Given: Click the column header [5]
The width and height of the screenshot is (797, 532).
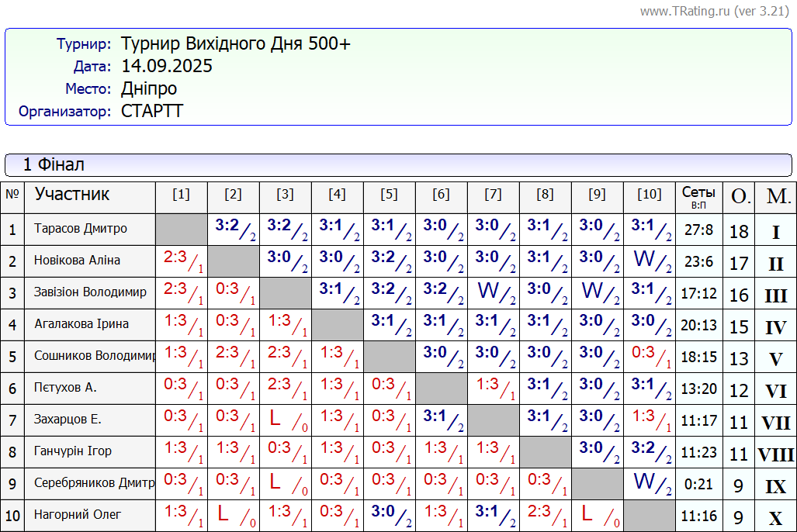Looking at the screenshot, I should [x=389, y=195].
